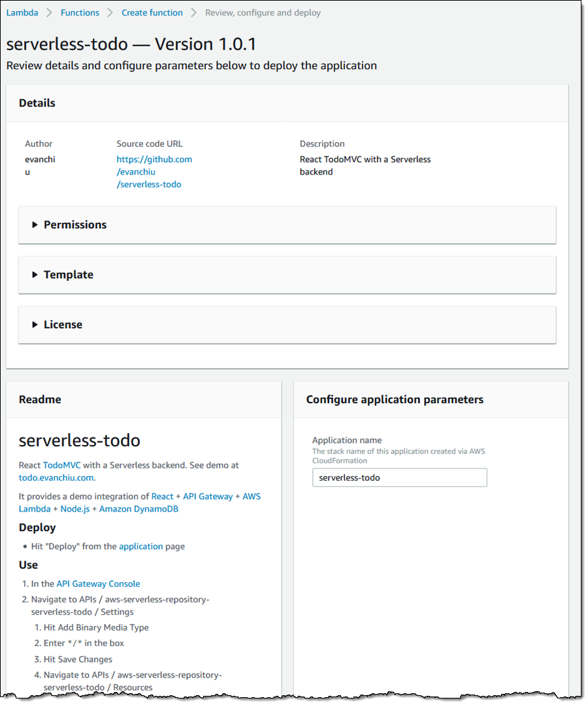
Task: Click the API Gateway integration link
Action: (x=208, y=497)
